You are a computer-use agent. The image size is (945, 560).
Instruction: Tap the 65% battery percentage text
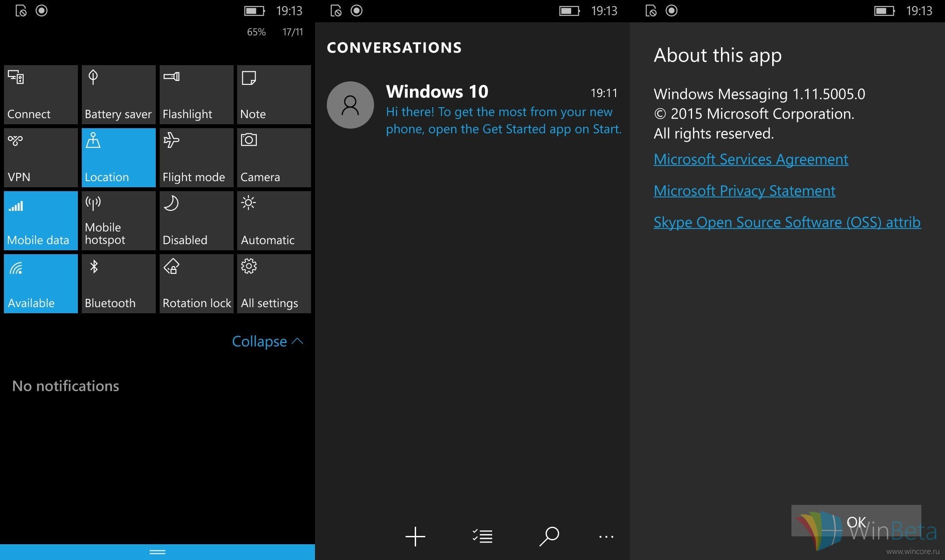click(x=256, y=32)
